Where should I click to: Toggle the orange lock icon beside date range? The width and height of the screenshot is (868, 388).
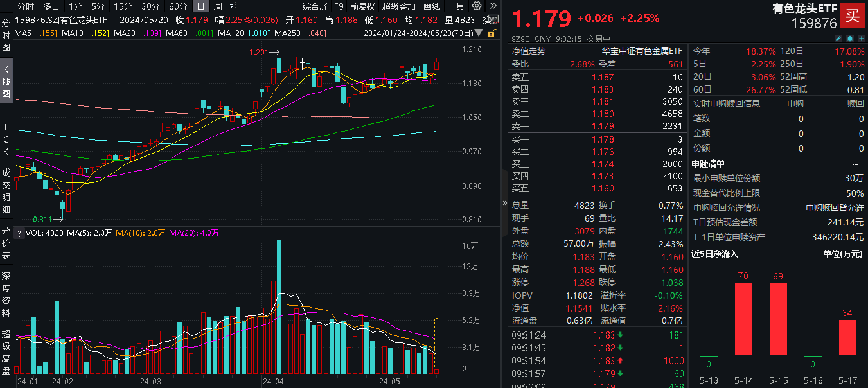[x=492, y=33]
